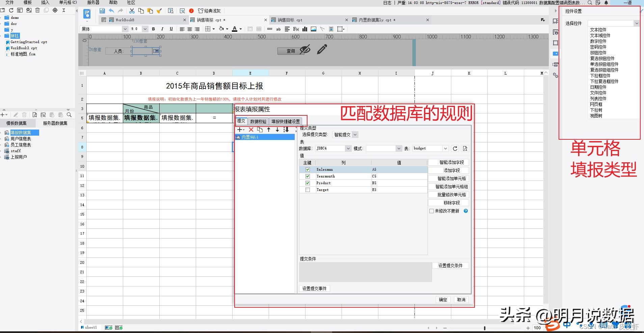
Task: Insert formula with the F(x) icon
Action: coord(296,29)
